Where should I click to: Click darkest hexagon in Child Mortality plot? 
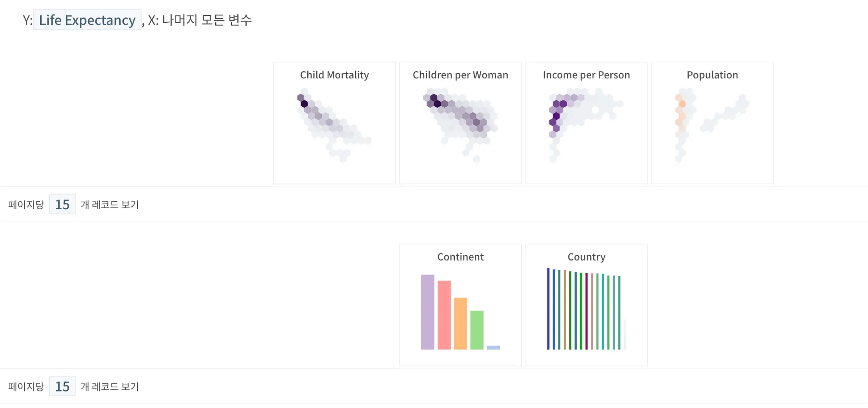[x=304, y=104]
